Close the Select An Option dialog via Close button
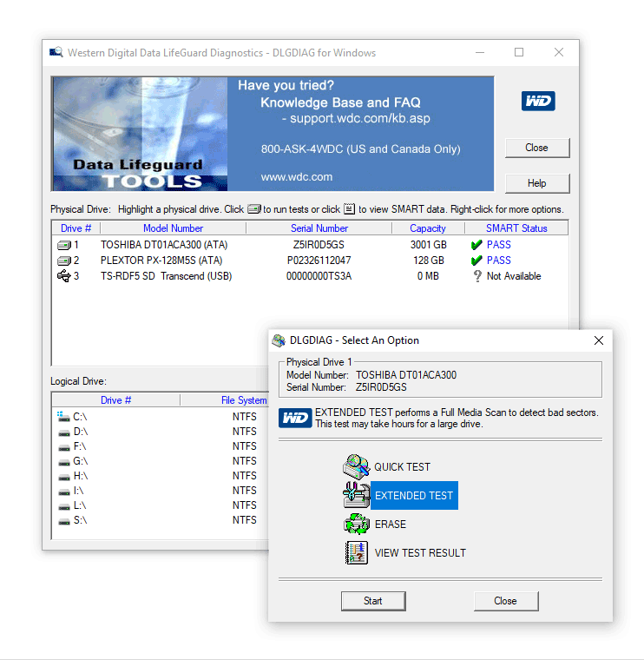This screenshot has height=660, width=644. tap(506, 601)
